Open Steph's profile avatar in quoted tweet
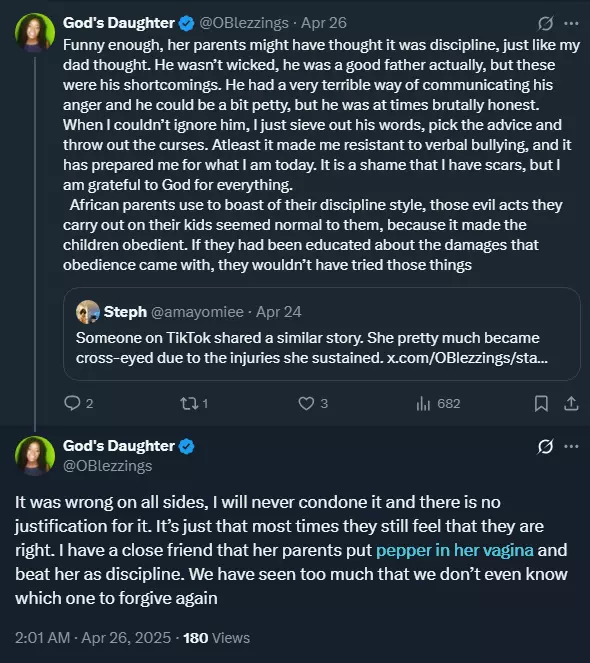590x663 pixels. pos(88,312)
